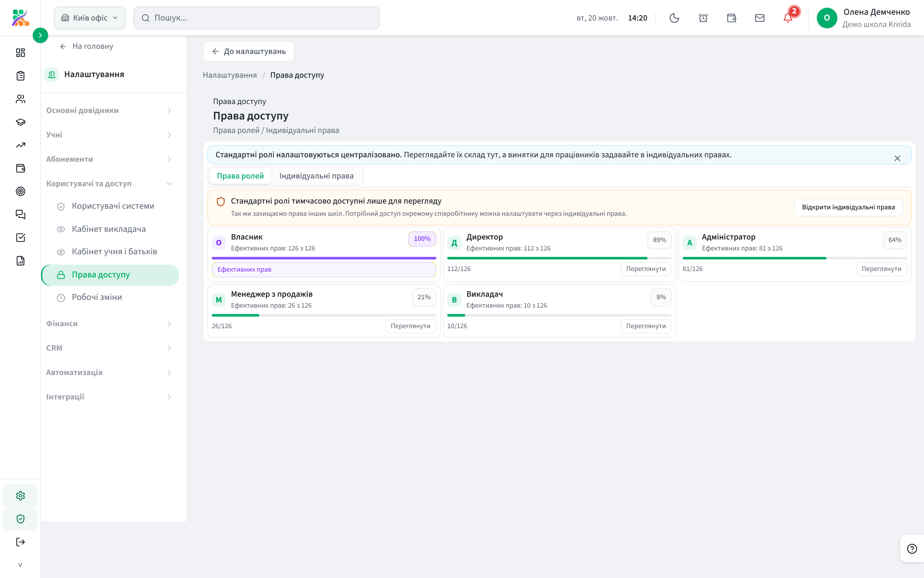Screen dimensions: 924x578
Task: Open dashboard grid icon in left rail
Action: 21,53
